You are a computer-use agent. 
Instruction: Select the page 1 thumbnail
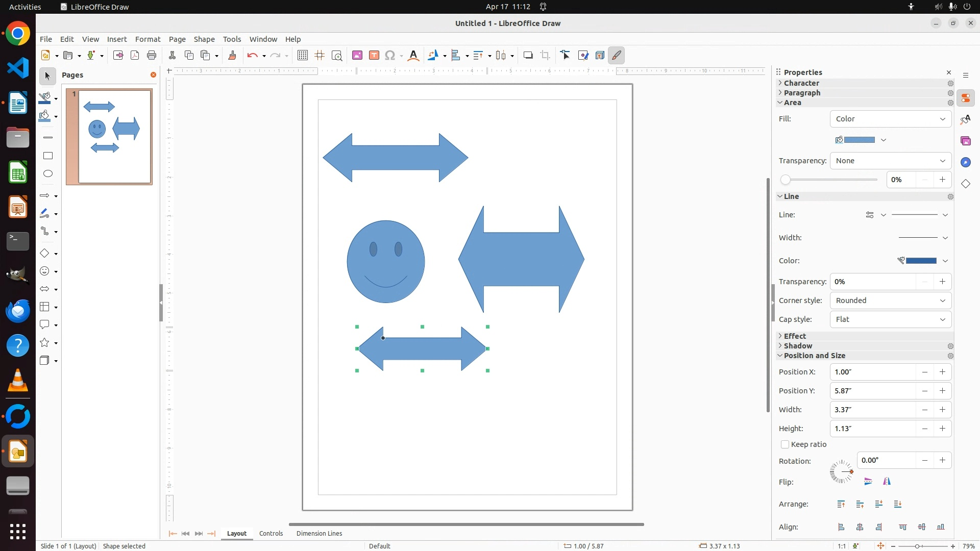click(x=115, y=136)
